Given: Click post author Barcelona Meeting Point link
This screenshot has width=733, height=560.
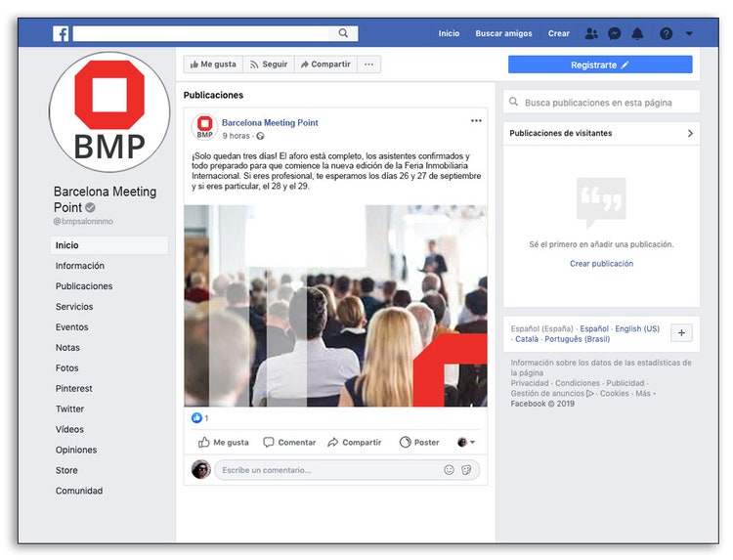Looking at the screenshot, I should tap(270, 122).
